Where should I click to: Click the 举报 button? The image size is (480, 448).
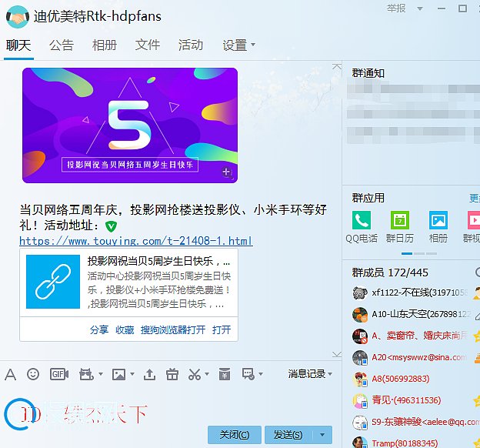[396, 8]
